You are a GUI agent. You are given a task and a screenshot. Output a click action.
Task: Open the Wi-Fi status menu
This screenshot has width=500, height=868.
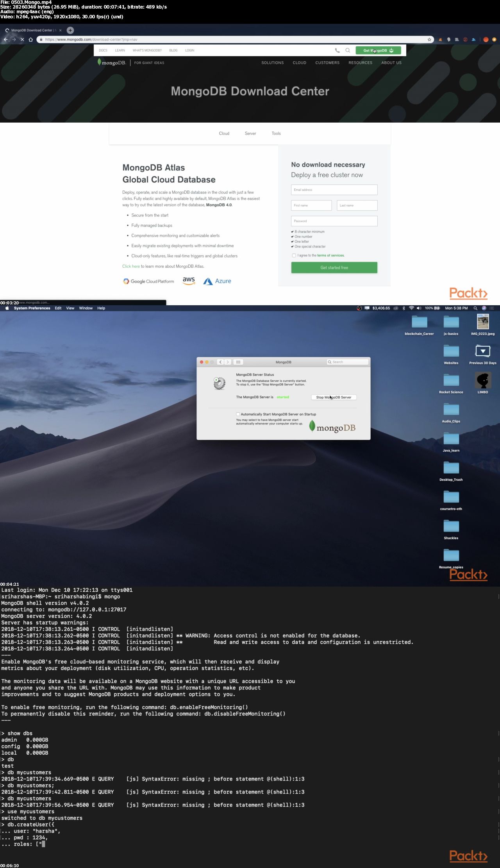pyautogui.click(x=411, y=308)
